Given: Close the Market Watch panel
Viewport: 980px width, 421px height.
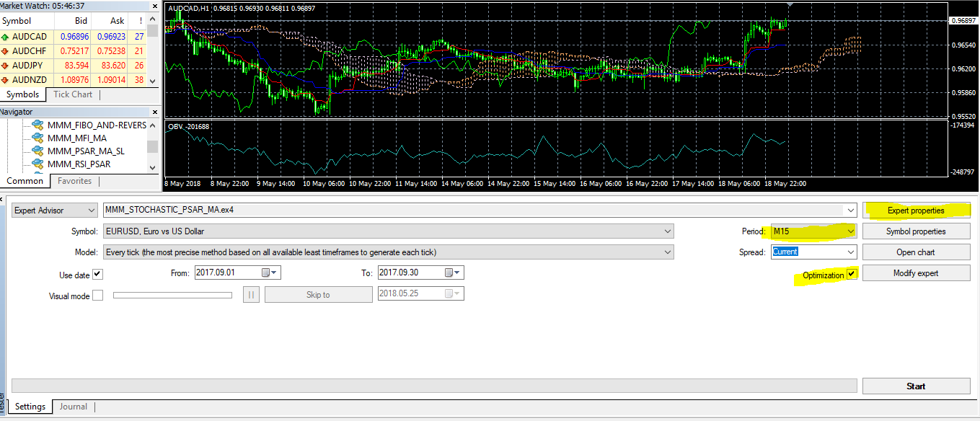Looking at the screenshot, I should pos(154,6).
